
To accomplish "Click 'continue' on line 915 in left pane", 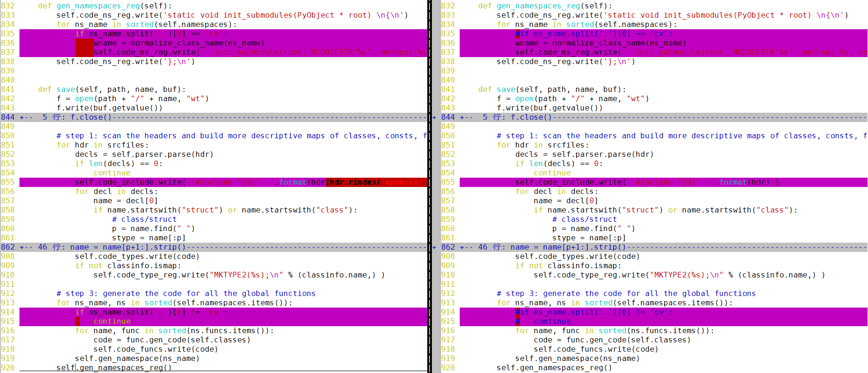I will 112,322.
